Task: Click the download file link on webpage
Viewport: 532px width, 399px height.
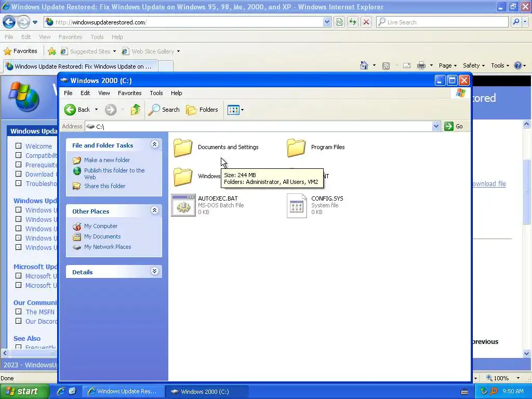Action: [489, 183]
